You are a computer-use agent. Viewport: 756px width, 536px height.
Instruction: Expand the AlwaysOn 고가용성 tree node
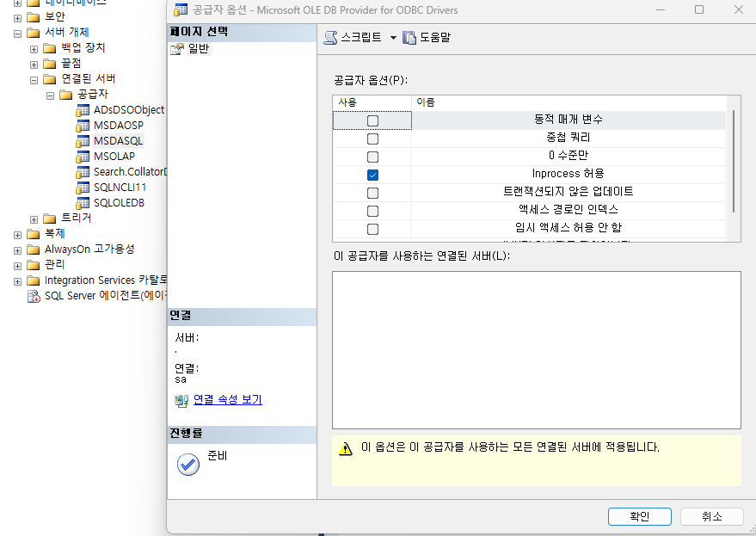tap(18, 251)
